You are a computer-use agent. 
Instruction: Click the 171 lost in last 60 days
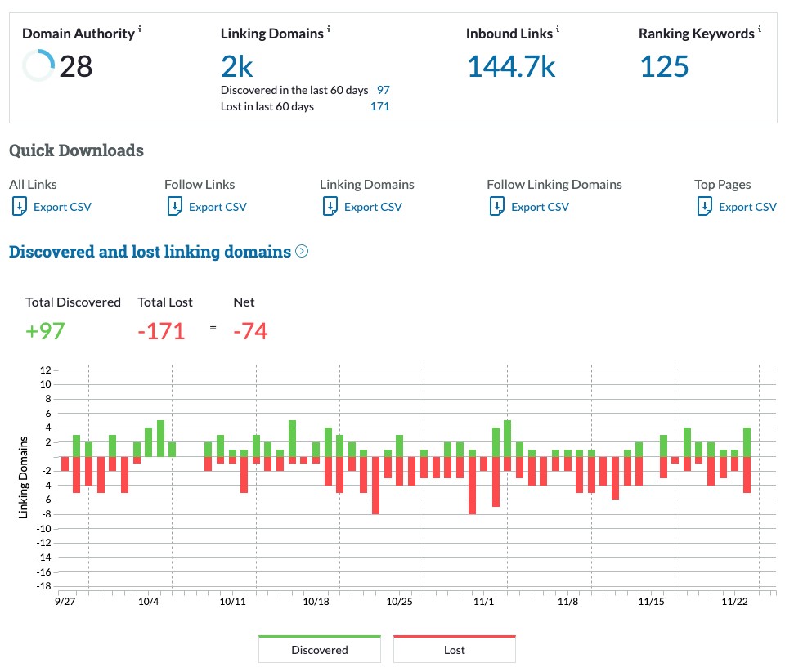(380, 106)
